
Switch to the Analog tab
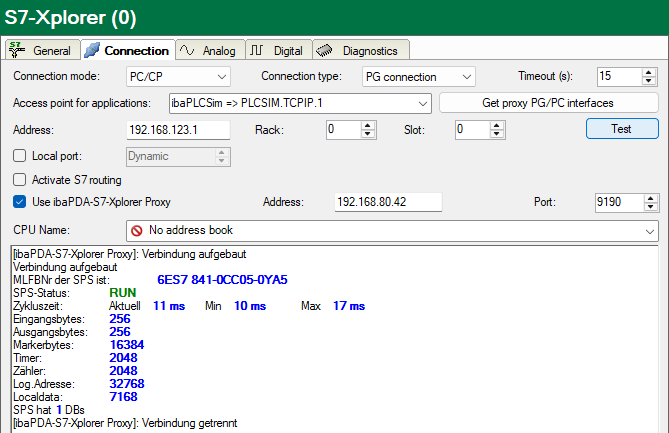pyautogui.click(x=208, y=50)
